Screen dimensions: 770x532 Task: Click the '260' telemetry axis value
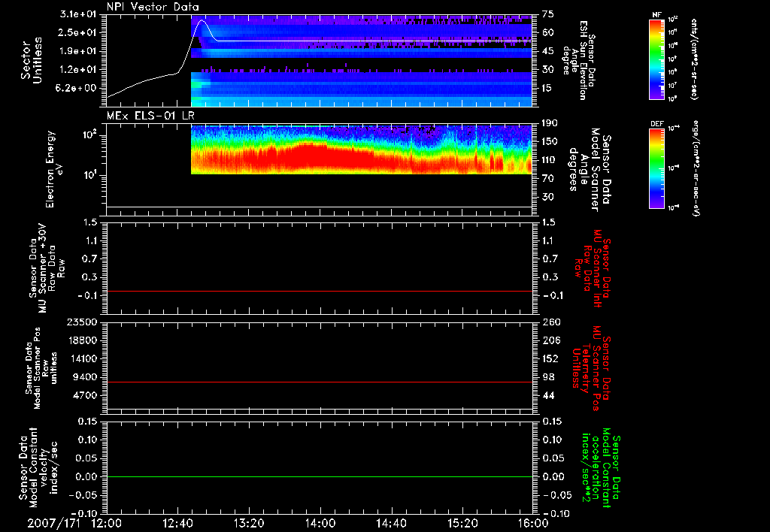pos(551,322)
